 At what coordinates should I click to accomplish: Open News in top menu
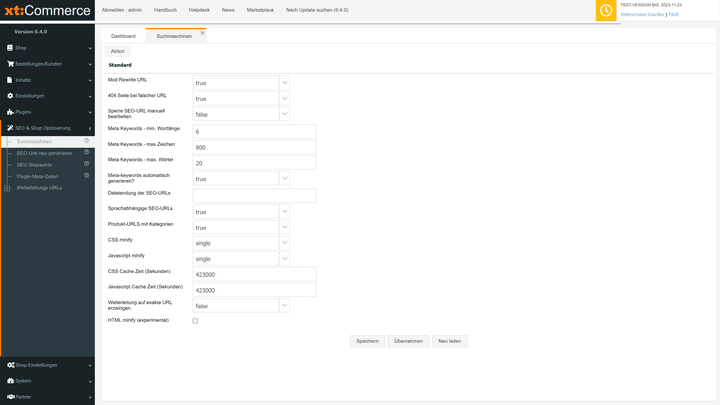point(228,10)
